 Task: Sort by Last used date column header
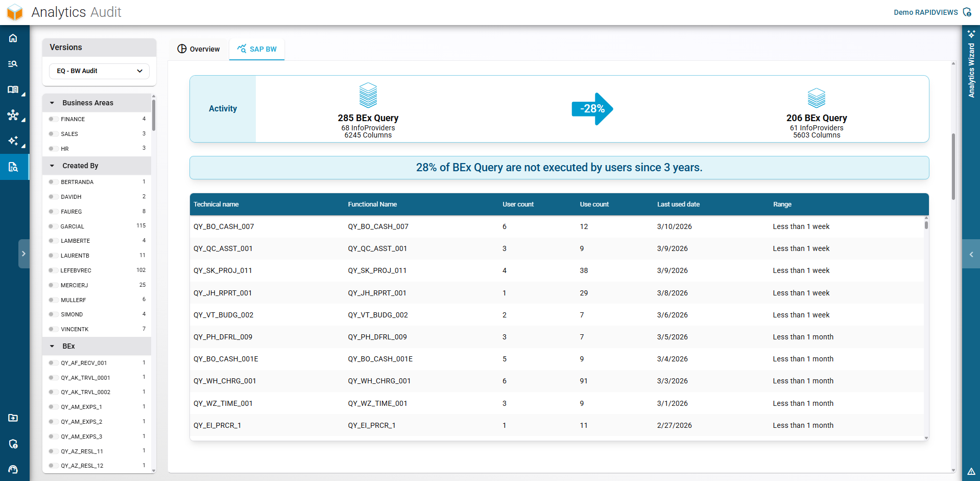pyautogui.click(x=678, y=204)
